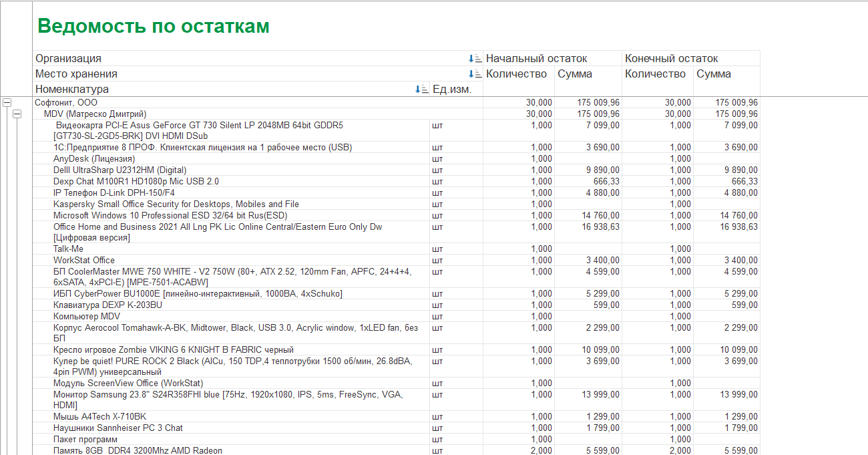This screenshot has width=868, height=455.
Task: Collapse the Софтонит, ООО group
Action: (7, 103)
